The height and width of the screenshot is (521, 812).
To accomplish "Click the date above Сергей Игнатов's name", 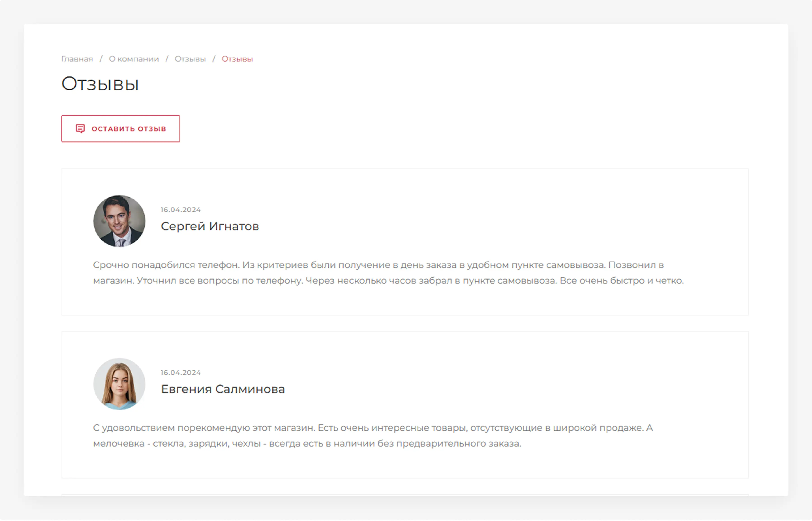I will point(181,210).
